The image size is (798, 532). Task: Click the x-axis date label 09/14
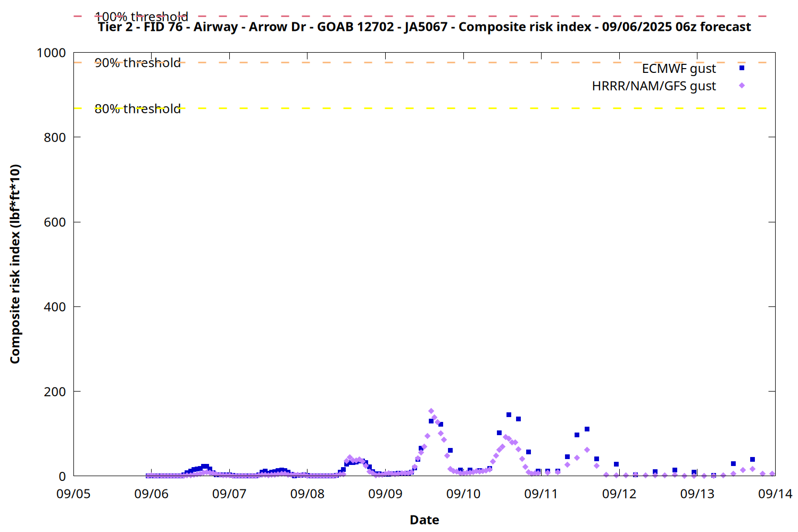point(775,494)
